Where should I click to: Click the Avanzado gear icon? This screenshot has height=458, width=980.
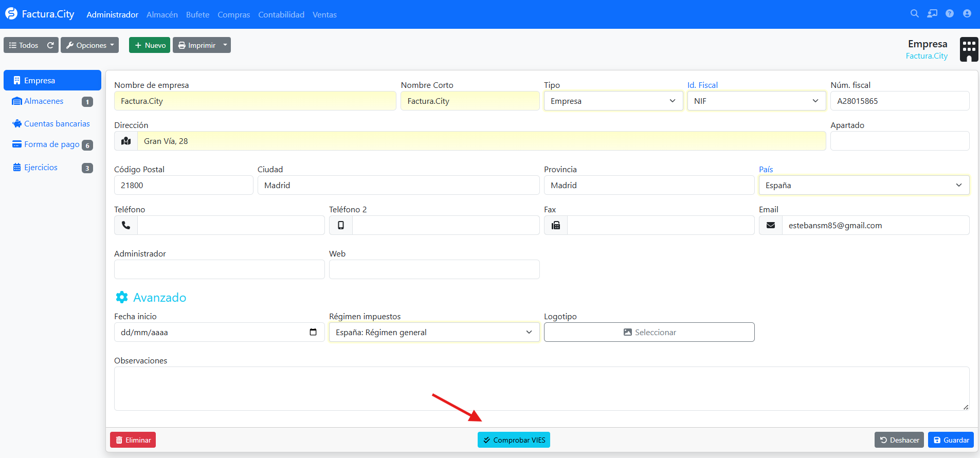(122, 297)
